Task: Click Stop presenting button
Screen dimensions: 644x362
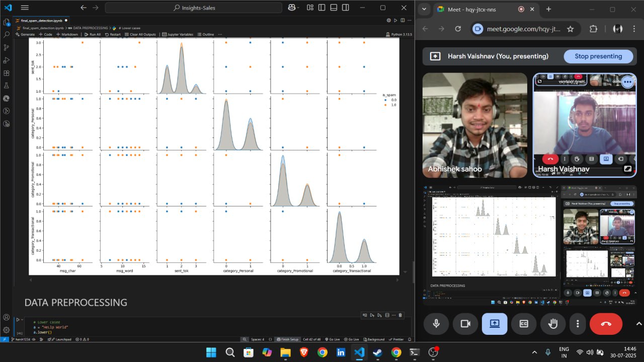Action: (598, 56)
